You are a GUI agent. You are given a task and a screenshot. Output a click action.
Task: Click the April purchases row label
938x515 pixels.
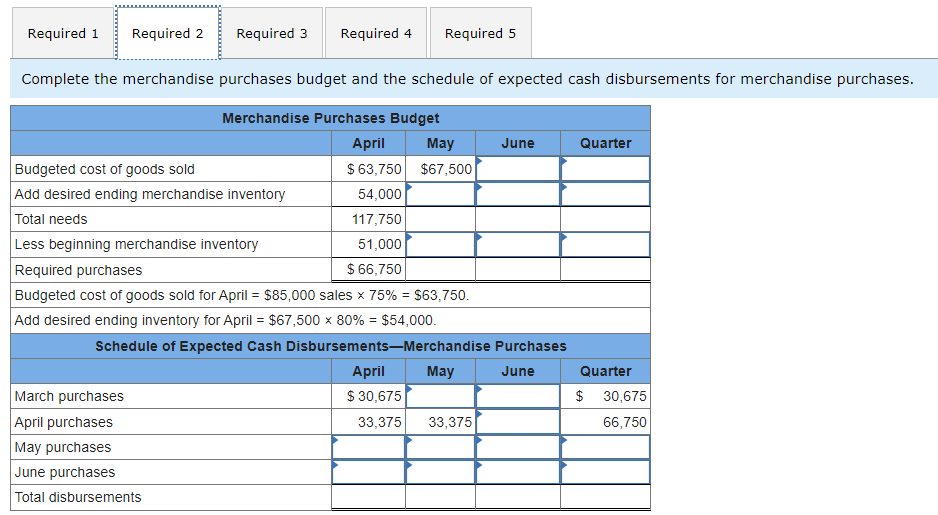coord(63,422)
